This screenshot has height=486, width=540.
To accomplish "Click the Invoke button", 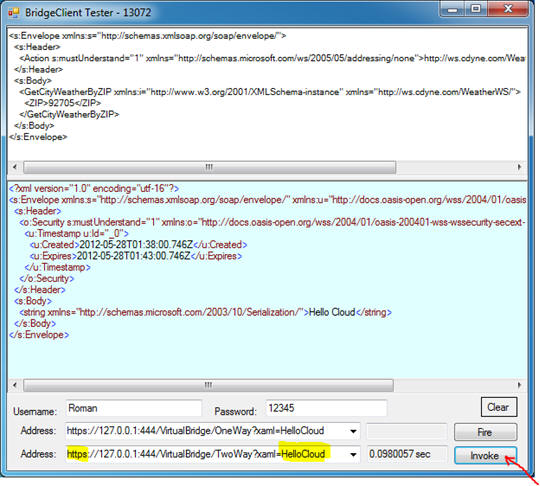I will (x=485, y=455).
